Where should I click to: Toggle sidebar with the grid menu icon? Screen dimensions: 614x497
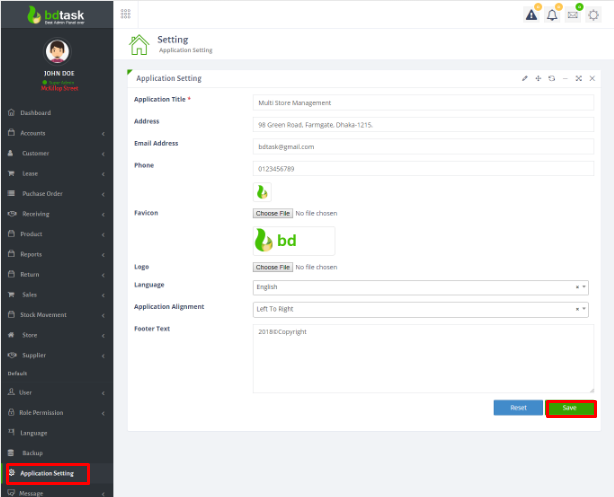125,13
